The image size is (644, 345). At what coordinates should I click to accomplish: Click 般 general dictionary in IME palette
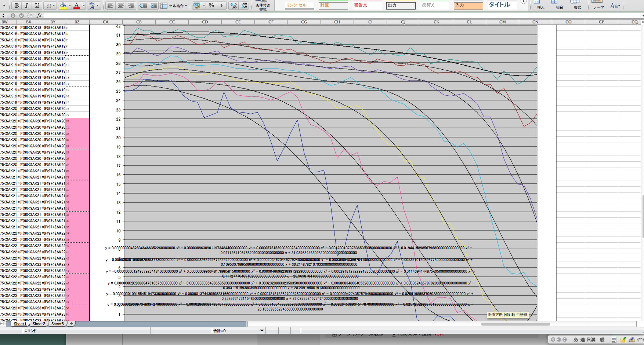pos(602,340)
